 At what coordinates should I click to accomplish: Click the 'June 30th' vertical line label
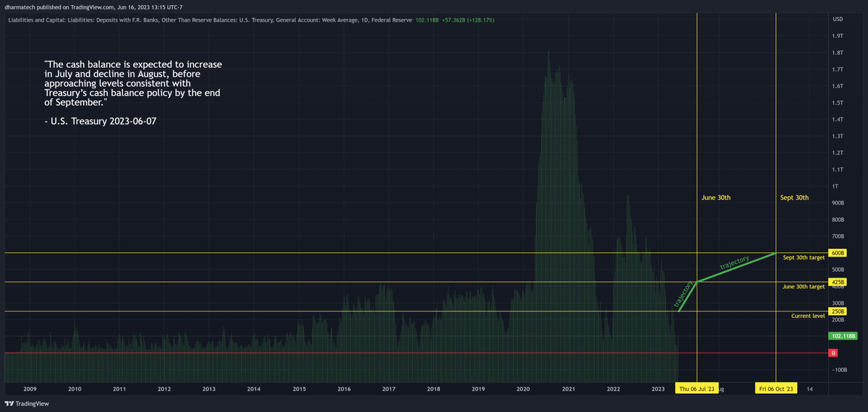tap(716, 197)
